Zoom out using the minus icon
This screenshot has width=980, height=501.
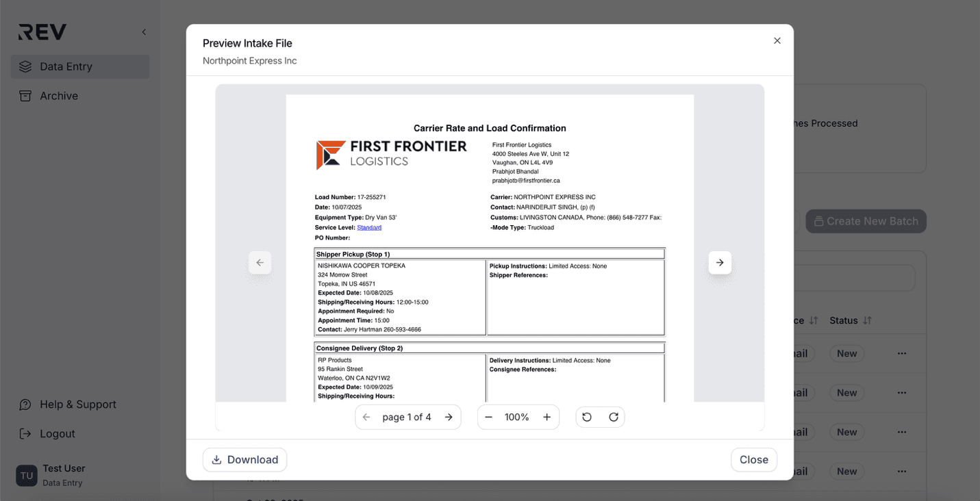pos(489,416)
